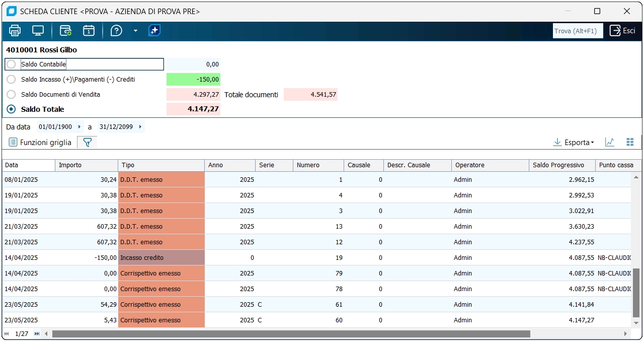Open Funzioni griglia menu
This screenshot has width=644, height=341.
click(40, 143)
